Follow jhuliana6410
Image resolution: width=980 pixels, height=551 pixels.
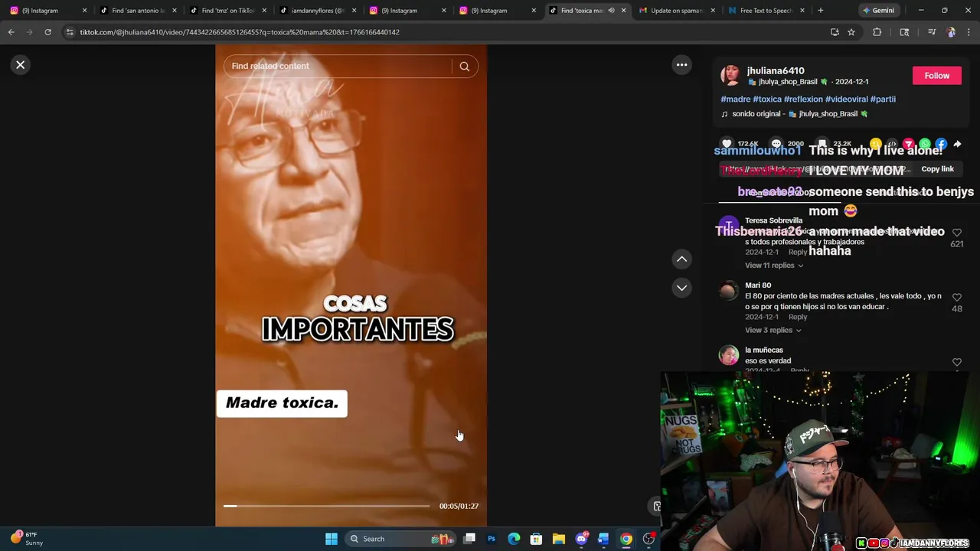936,76
